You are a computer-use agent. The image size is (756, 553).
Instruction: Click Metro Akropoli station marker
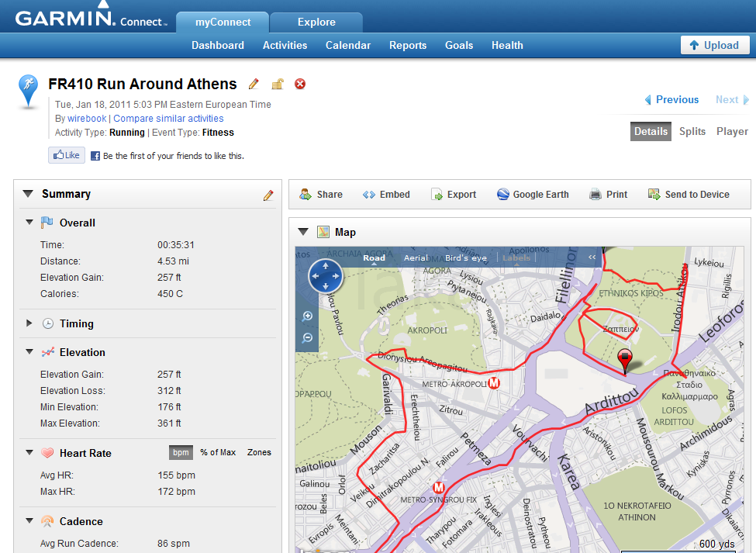tap(494, 383)
